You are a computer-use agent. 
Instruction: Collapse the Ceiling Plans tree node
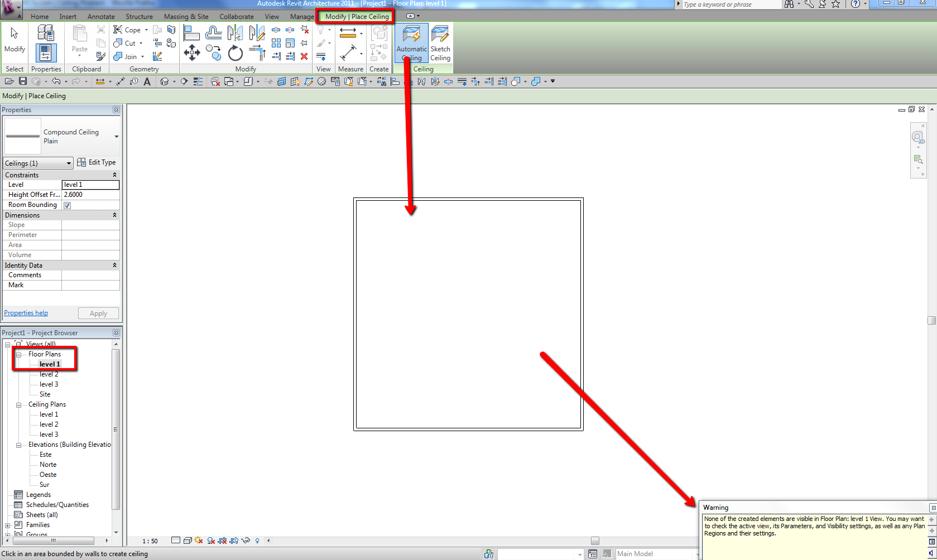coord(18,404)
